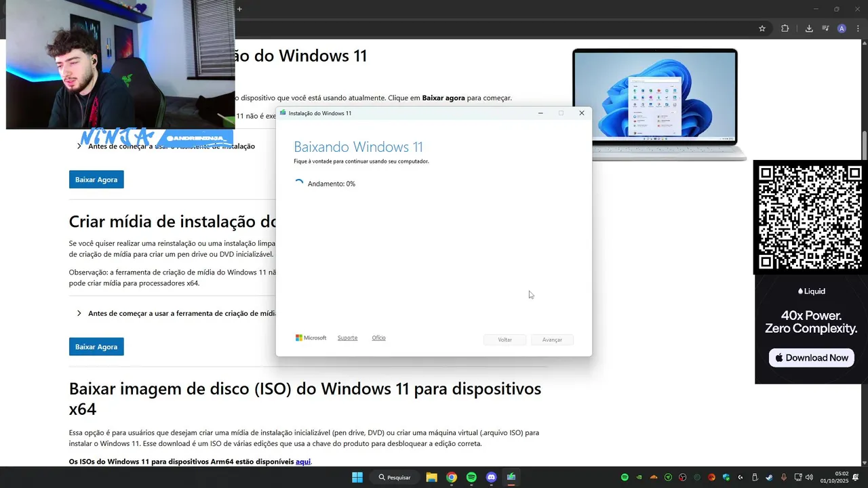
Task: Open Spotify from the taskbar
Action: pos(471,477)
